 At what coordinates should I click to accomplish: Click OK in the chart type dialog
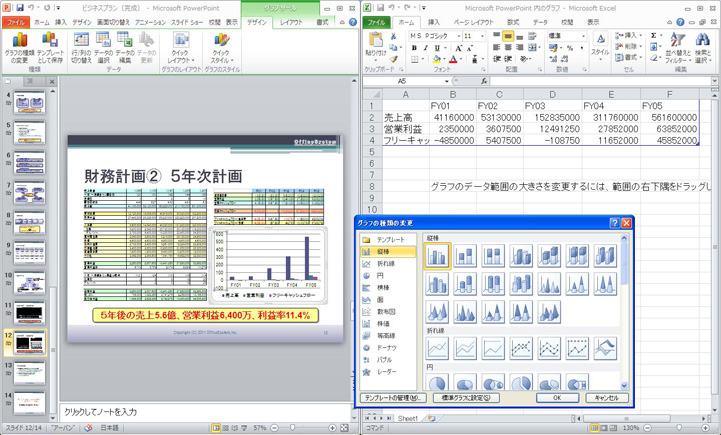(557, 398)
